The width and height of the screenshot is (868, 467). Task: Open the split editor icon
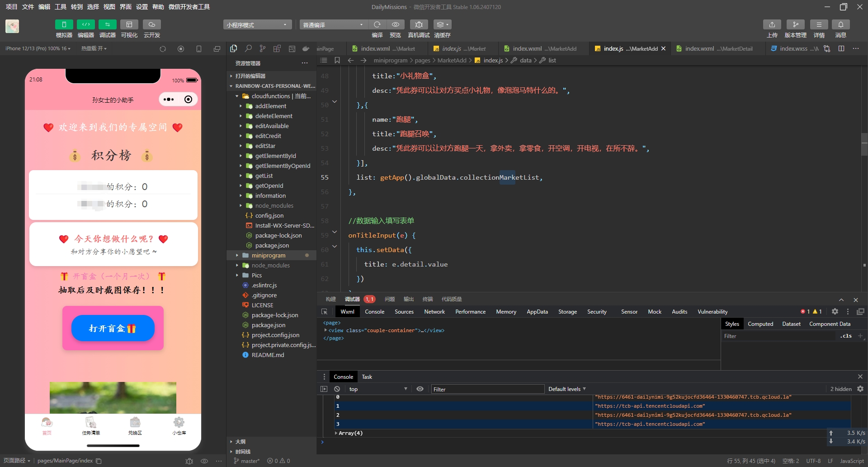tap(841, 48)
